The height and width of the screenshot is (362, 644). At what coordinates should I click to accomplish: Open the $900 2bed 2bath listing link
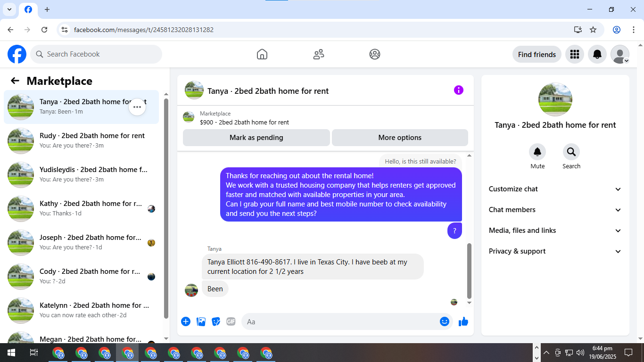(x=244, y=123)
